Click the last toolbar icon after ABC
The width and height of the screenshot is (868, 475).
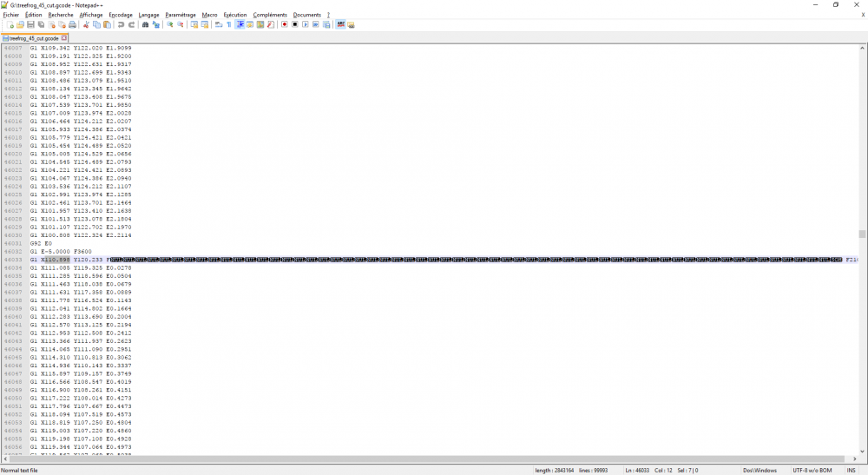coord(351,24)
